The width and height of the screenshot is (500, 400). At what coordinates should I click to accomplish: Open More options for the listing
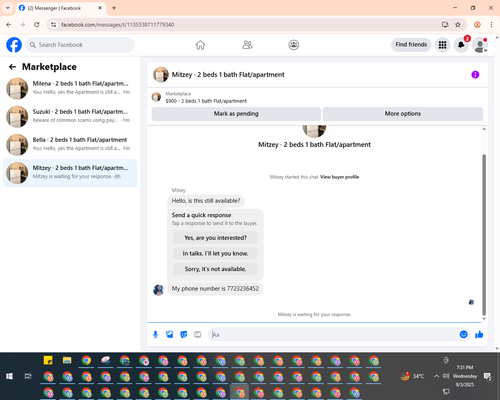pos(403,114)
